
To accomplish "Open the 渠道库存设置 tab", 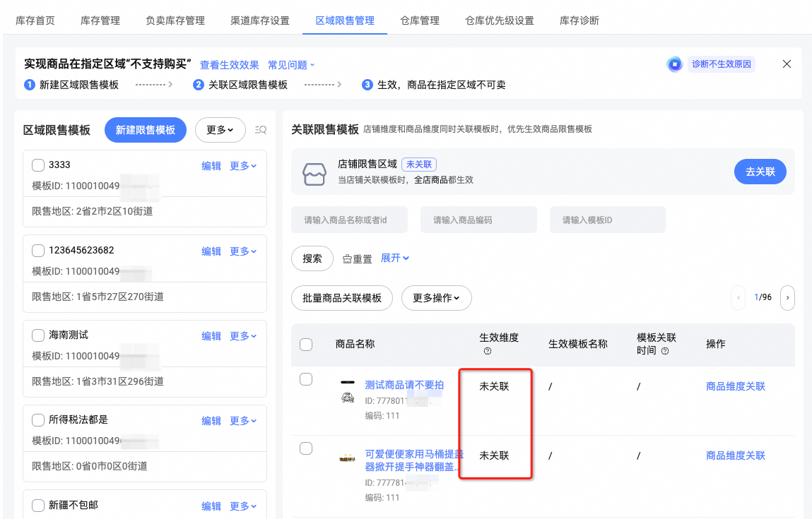I will (260, 20).
